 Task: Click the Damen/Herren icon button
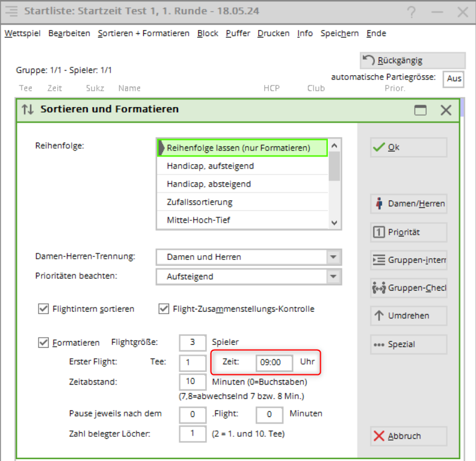409,204
